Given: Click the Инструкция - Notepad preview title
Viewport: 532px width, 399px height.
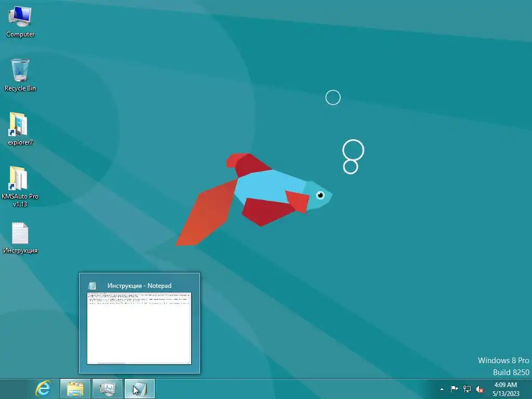Looking at the screenshot, I should [x=139, y=286].
